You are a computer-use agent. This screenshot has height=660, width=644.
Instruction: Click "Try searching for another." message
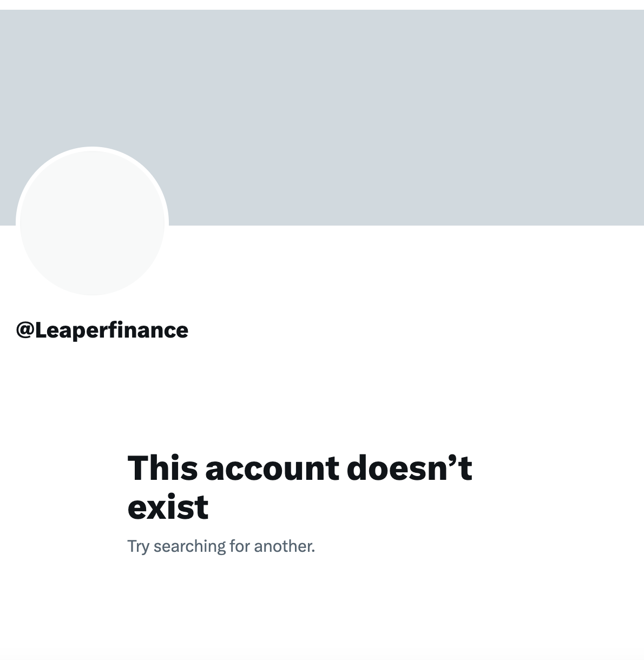[x=221, y=546]
